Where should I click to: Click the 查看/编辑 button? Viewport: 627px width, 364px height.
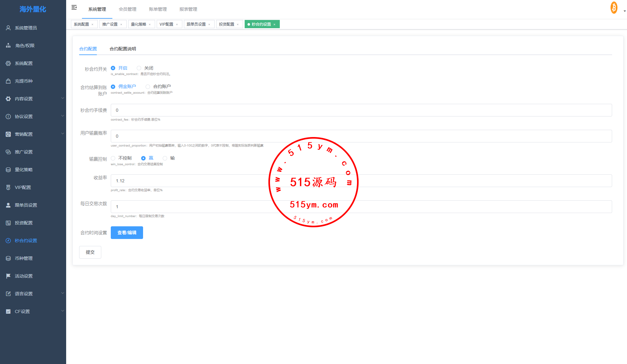coord(127,233)
